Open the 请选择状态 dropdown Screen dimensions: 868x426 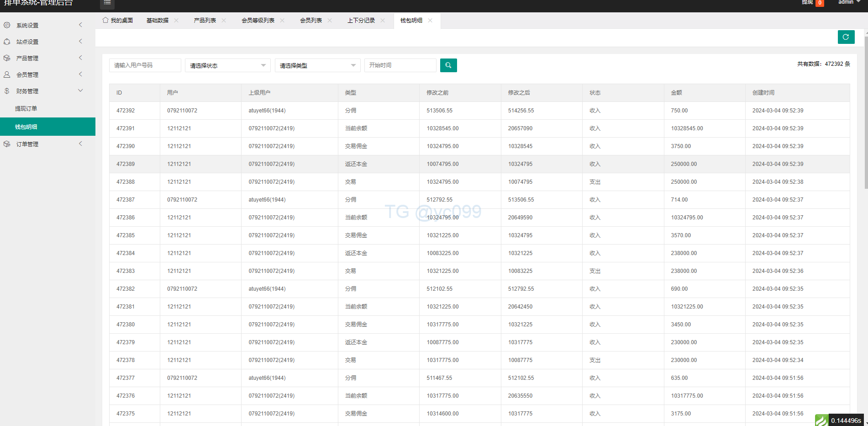pos(227,65)
